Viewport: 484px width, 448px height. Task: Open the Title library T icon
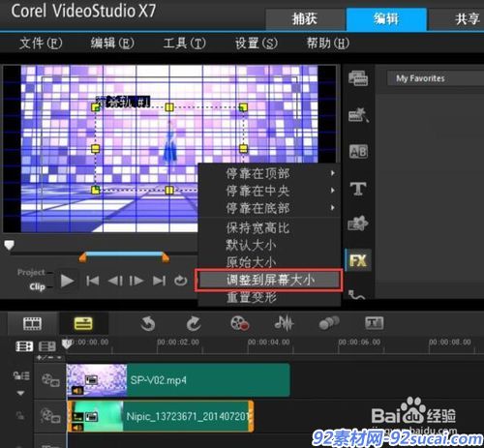pyautogui.click(x=358, y=189)
